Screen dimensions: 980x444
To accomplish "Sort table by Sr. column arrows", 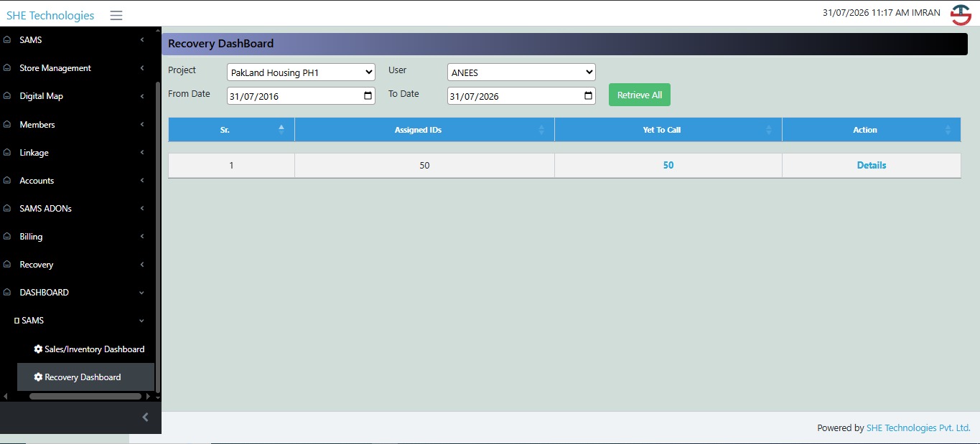I will click(x=281, y=130).
